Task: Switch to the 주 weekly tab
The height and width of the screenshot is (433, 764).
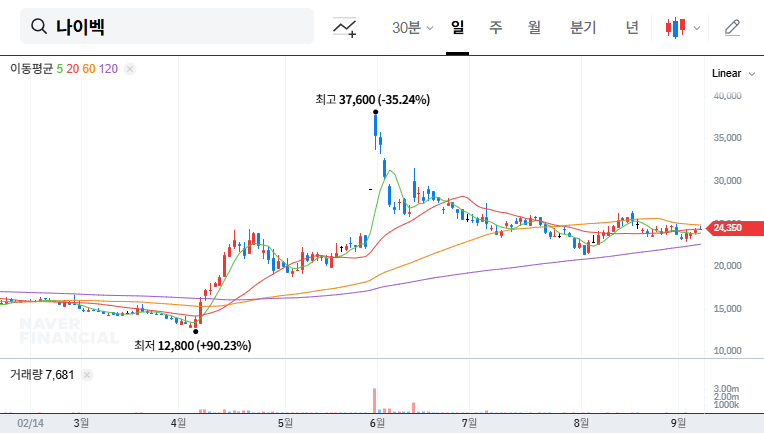Action: pos(496,27)
